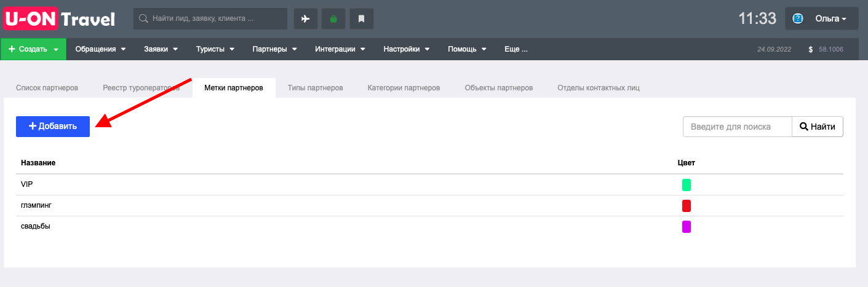Open the airplane icon button
Image resolution: width=868 pixels, height=287 pixels.
point(305,18)
